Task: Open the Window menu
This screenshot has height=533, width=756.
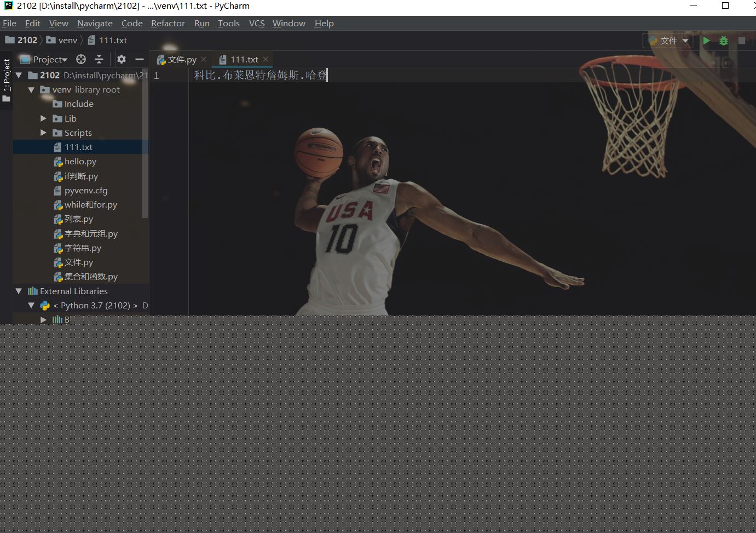Action: [x=289, y=23]
